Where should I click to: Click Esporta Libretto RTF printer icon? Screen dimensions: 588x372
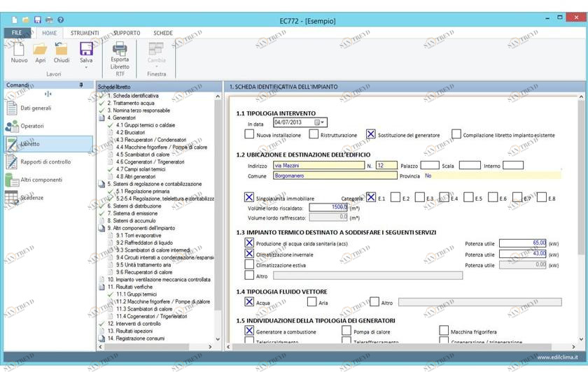(x=120, y=49)
